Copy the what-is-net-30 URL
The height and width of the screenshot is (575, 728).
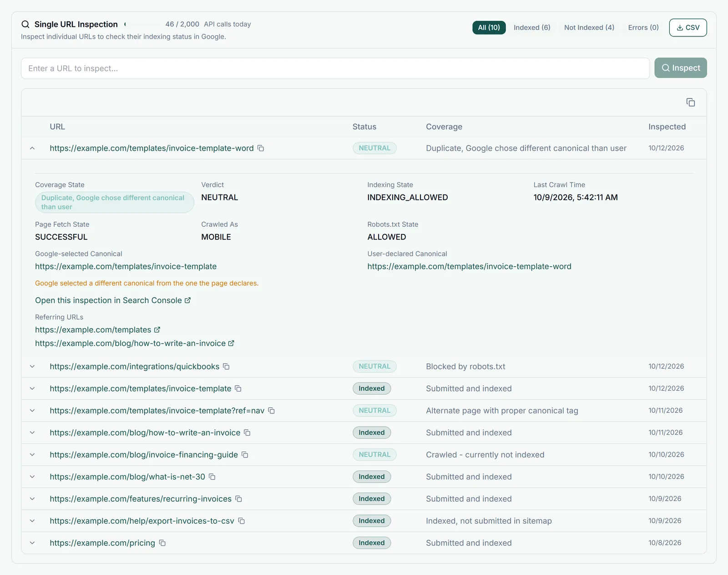coord(212,477)
